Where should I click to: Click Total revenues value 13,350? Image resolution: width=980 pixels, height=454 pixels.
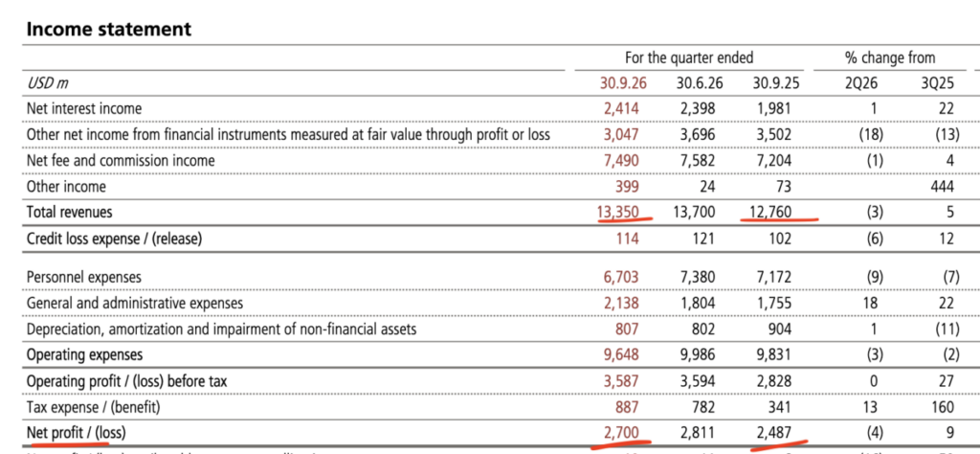pos(618,212)
